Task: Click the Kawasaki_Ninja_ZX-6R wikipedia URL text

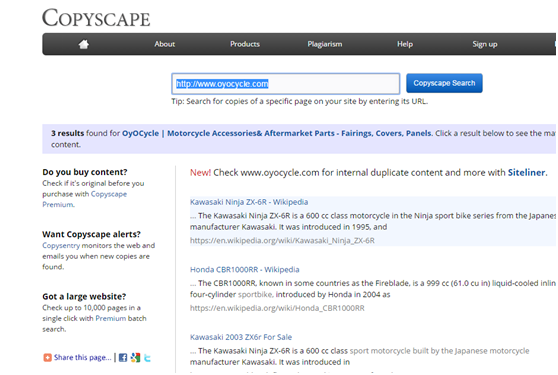Action: (x=282, y=241)
